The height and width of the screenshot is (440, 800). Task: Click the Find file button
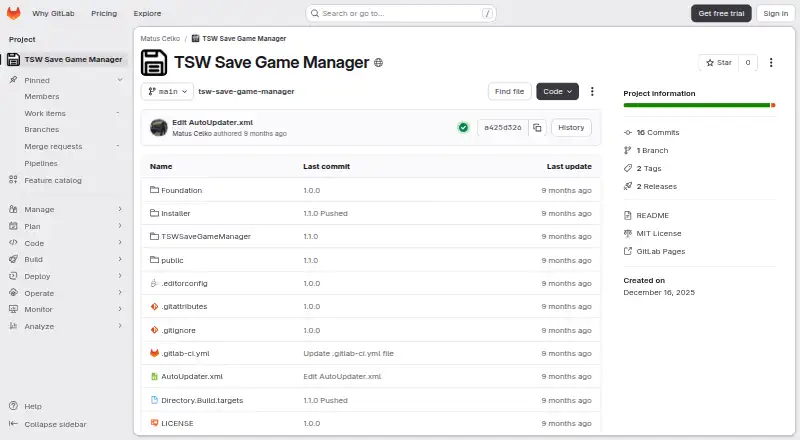point(509,91)
